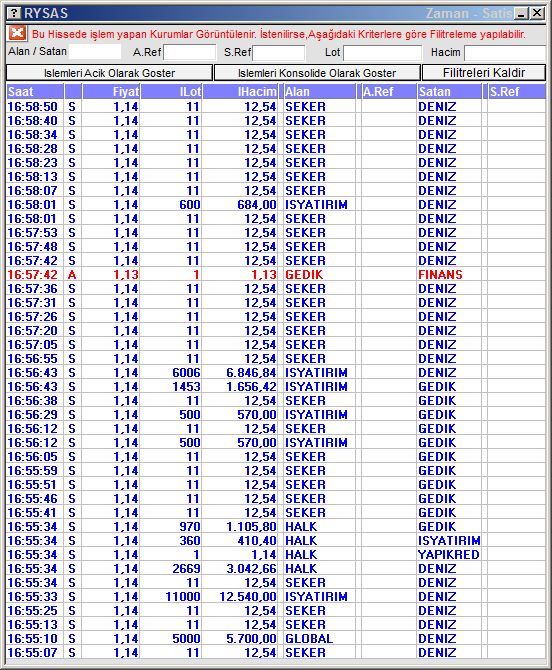
Task: Click GEDIK buyer in the red row
Action: tap(304, 274)
